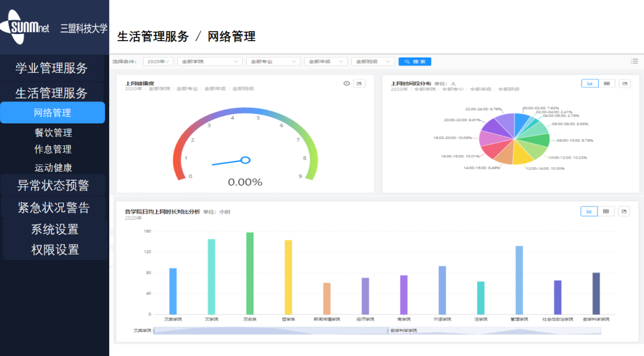Export the 各学院日均上网时长 chart image
This screenshot has width=644, height=356.
[x=623, y=211]
